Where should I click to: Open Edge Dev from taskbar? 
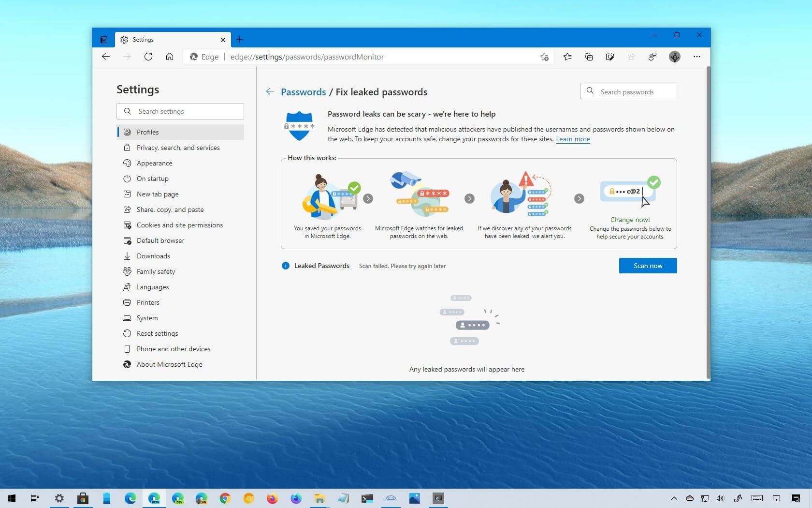click(177, 498)
